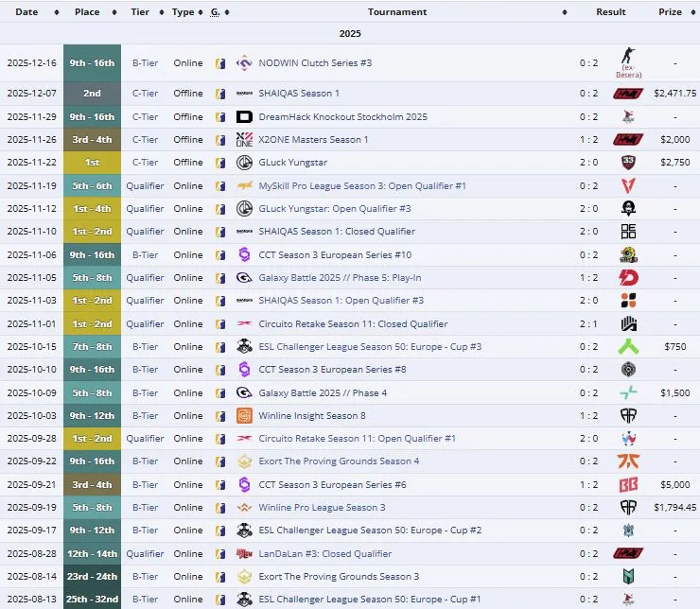Screen dimensions: 700x609
Task: Open GLuck Yungstar tournament link
Action: coord(293,163)
